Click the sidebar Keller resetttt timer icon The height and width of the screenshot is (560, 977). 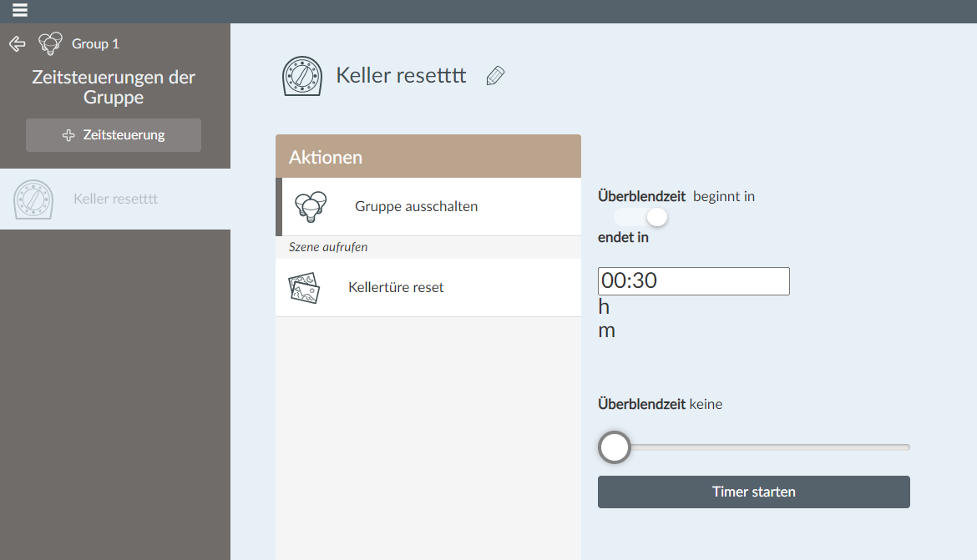click(34, 199)
